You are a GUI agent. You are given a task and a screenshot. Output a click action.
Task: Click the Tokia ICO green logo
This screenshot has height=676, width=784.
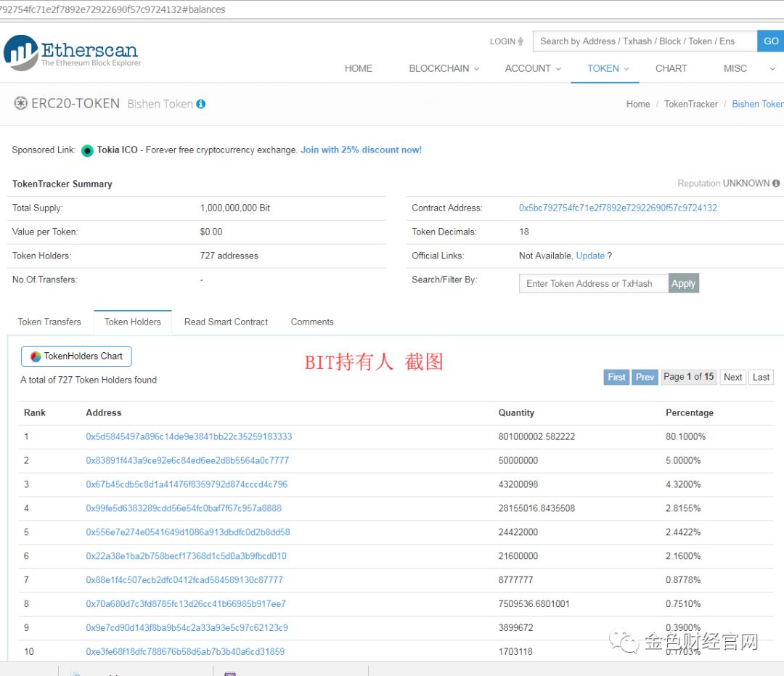coord(87,150)
